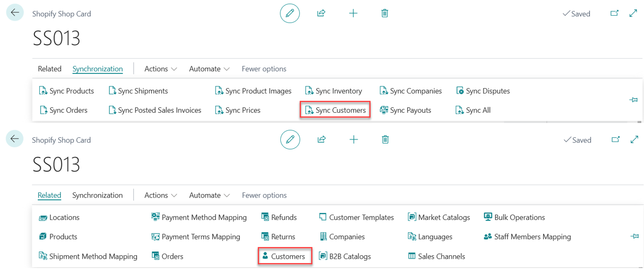The width and height of the screenshot is (644, 269).
Task: Open Locations from the Related menu
Action: coord(59,218)
